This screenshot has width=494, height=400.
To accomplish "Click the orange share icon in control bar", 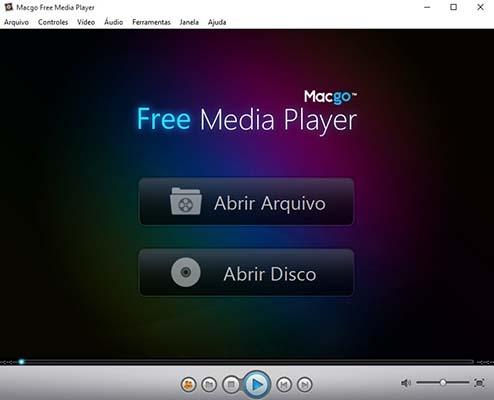I will pyautogui.click(x=189, y=385).
